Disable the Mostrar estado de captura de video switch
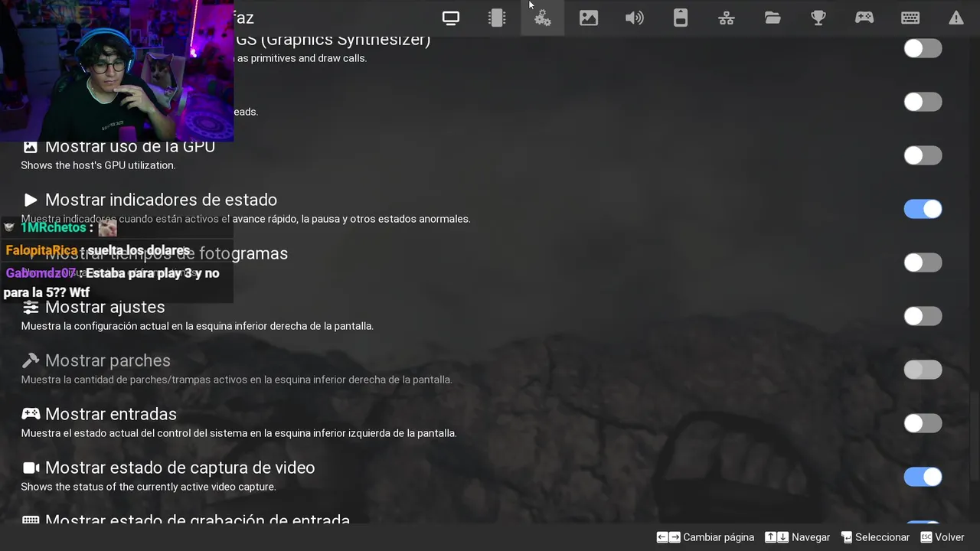Screen dimensions: 980x551 pyautogui.click(x=923, y=477)
